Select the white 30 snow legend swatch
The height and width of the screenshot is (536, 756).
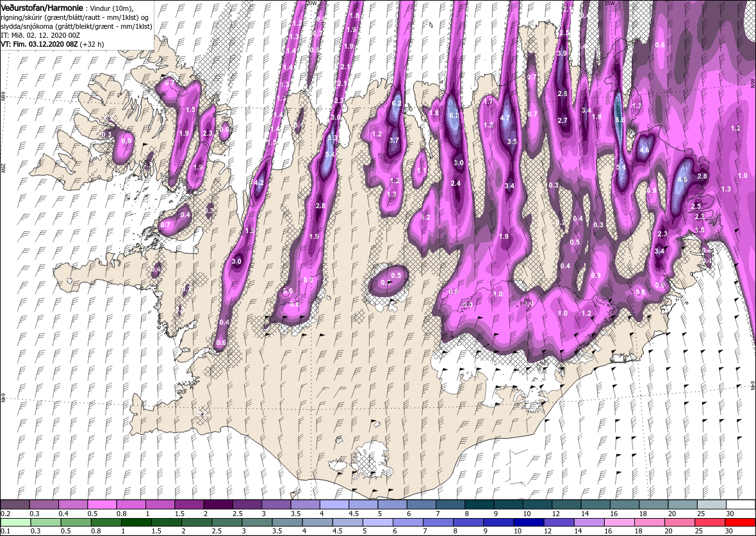(741, 505)
